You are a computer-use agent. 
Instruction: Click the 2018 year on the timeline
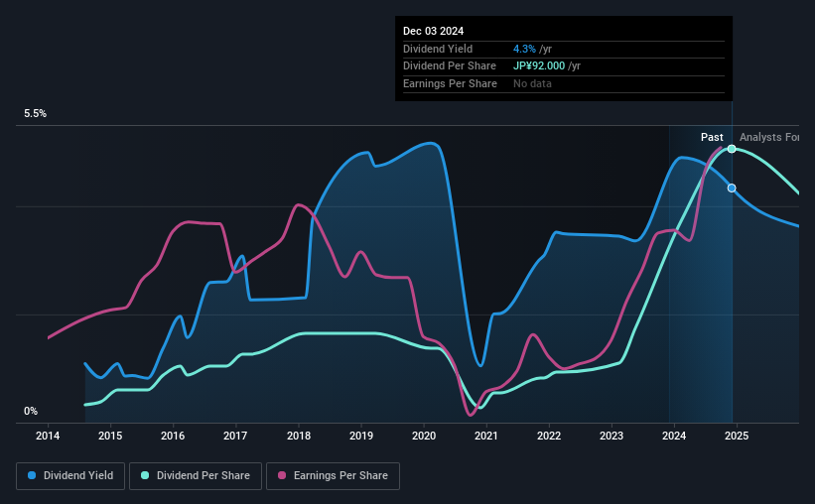(x=299, y=436)
